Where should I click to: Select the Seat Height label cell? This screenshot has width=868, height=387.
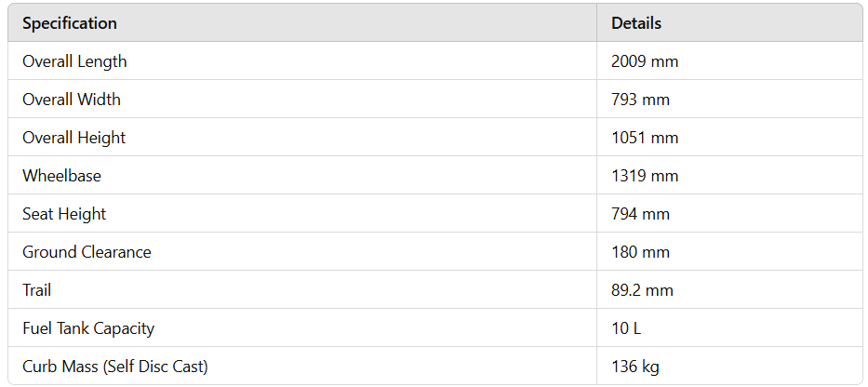click(64, 214)
